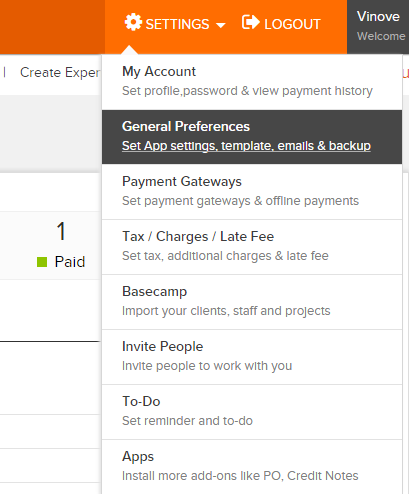
Task: Open Invite People entry
Action: pos(252,357)
